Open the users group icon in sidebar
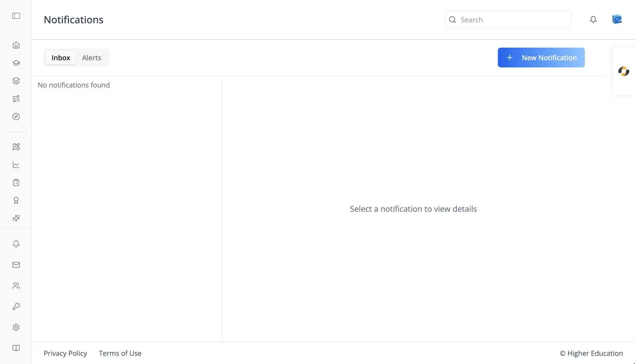Screen dimensions: 635x364 tap(16, 286)
